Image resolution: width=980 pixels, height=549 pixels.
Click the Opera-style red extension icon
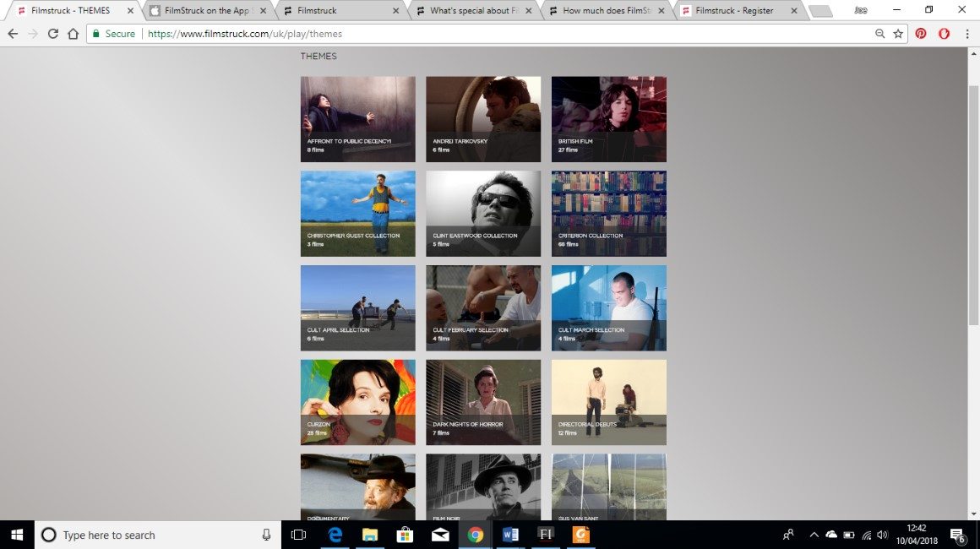pyautogui.click(x=944, y=34)
